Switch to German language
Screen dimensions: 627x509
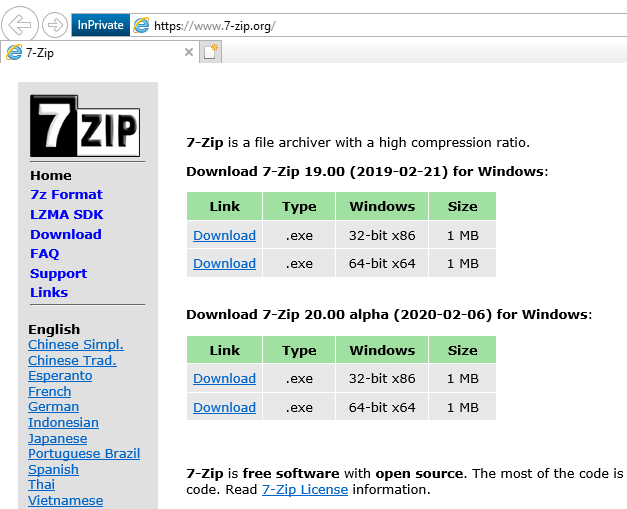(54, 407)
